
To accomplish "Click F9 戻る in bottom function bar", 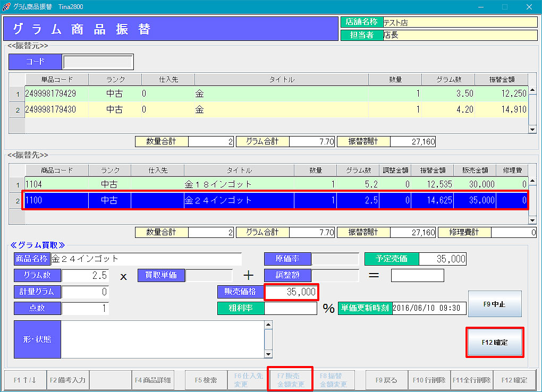I will point(386,380).
